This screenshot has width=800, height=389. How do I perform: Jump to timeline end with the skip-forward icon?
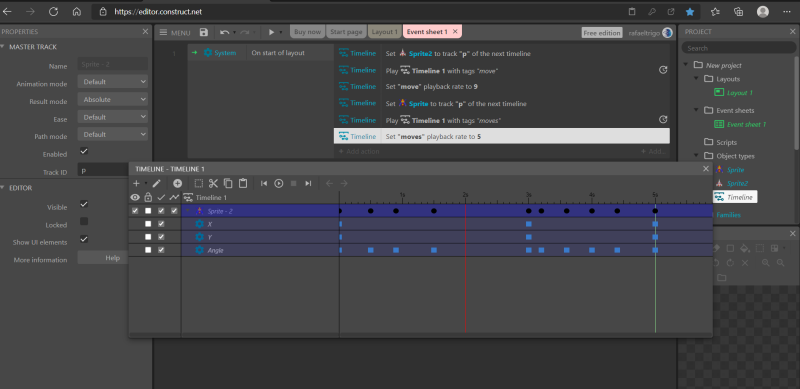308,183
